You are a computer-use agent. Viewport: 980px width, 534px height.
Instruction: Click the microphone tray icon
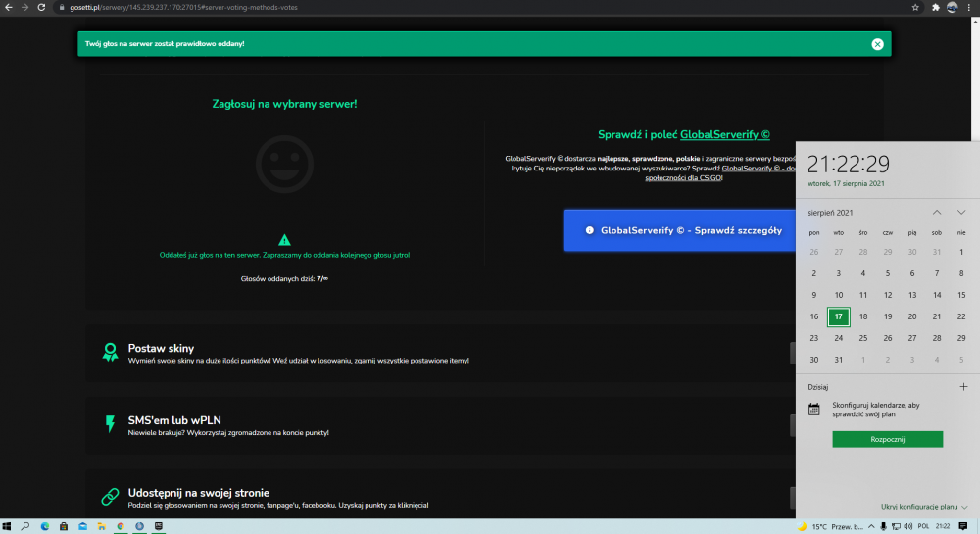[x=883, y=526]
